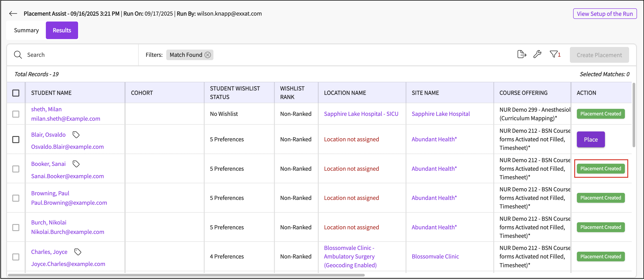This screenshot has height=280, width=644.
Task: Click the back arrow icon
Action: pos(13,14)
